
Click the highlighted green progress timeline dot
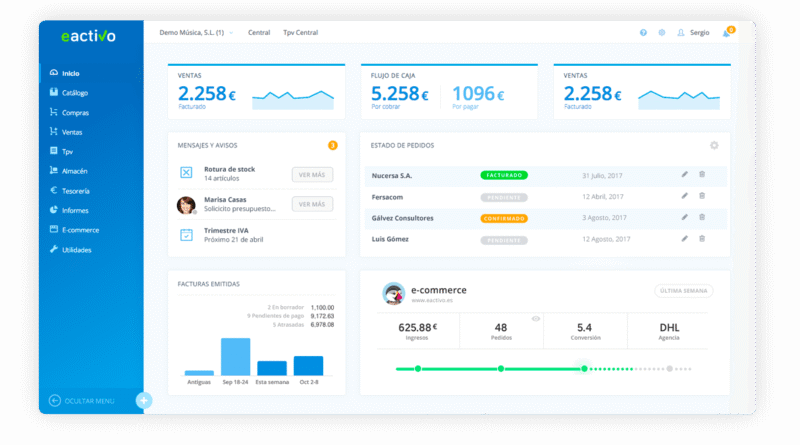(584, 369)
